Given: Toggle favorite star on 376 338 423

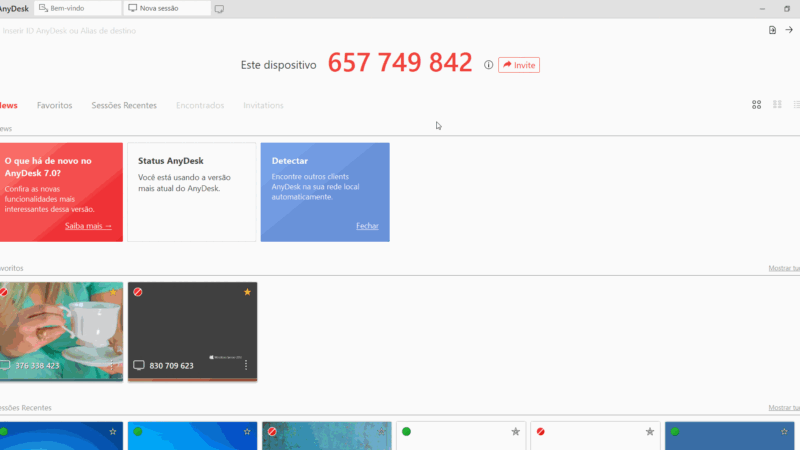Looking at the screenshot, I should tap(113, 292).
